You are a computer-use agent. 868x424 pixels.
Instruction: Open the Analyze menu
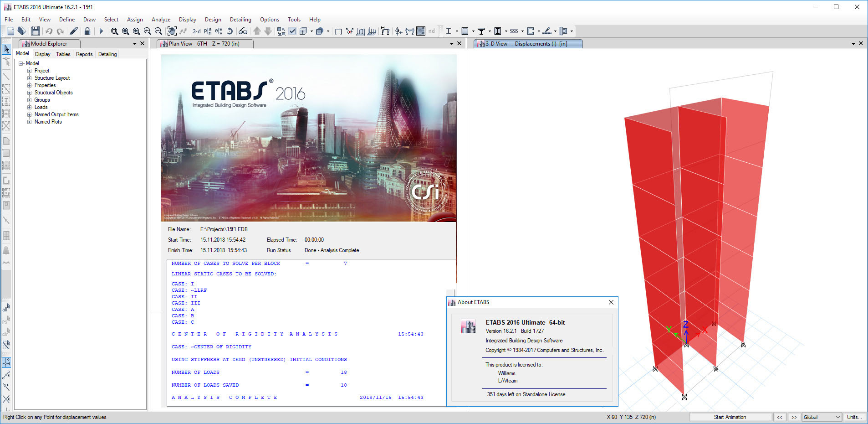pos(161,20)
